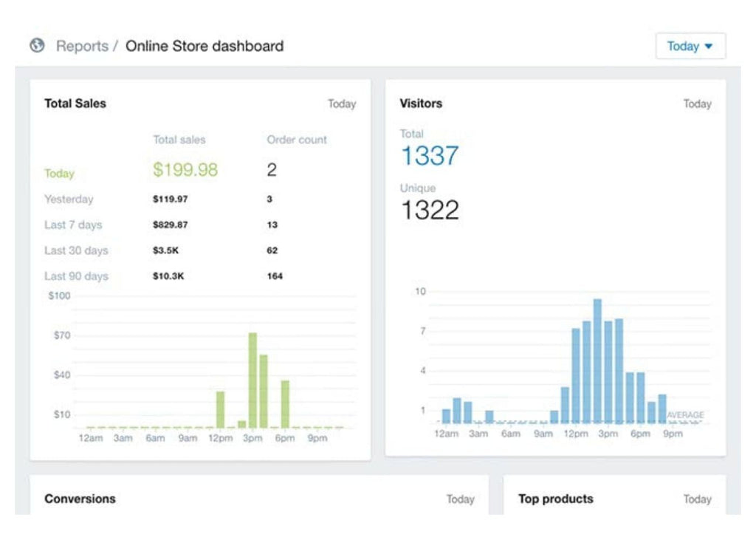Click the 1322 unique visitors number
This screenshot has width=756, height=540.
[429, 210]
